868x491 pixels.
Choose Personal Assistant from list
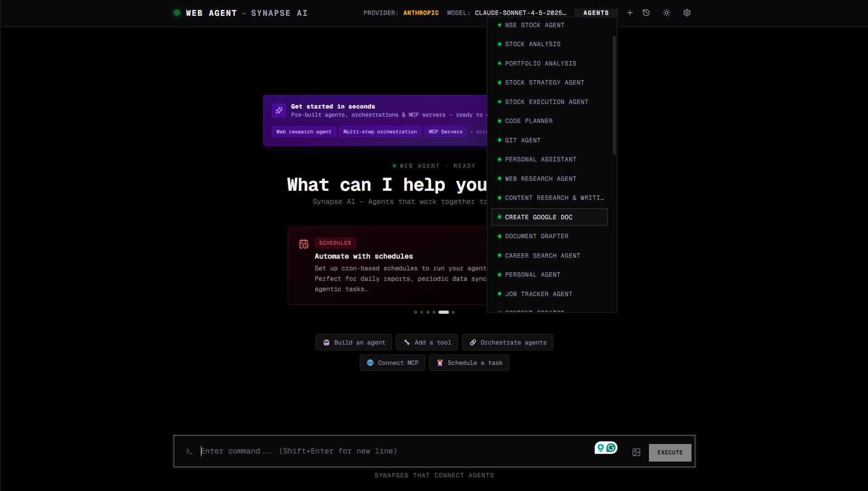(x=549, y=159)
